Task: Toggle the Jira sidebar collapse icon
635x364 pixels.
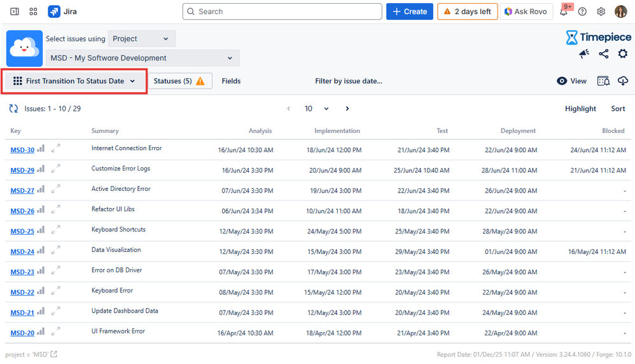Action: click(15, 11)
